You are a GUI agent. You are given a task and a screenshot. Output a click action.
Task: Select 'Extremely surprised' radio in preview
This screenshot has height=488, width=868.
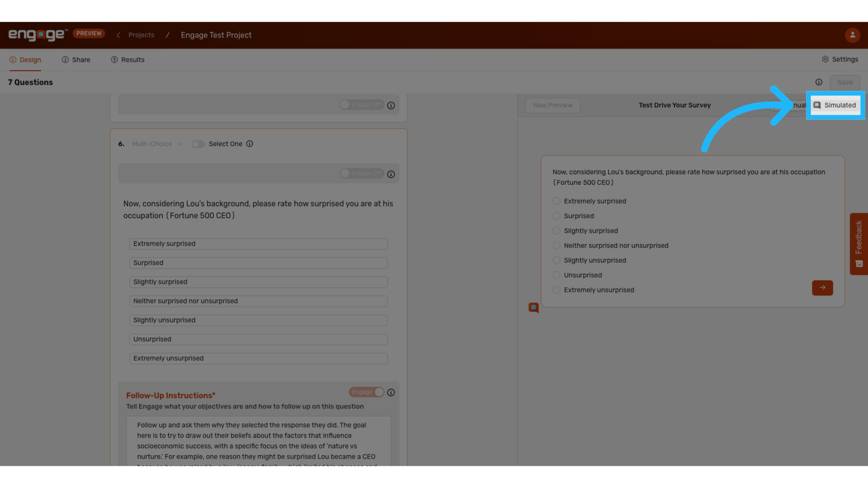(x=557, y=201)
